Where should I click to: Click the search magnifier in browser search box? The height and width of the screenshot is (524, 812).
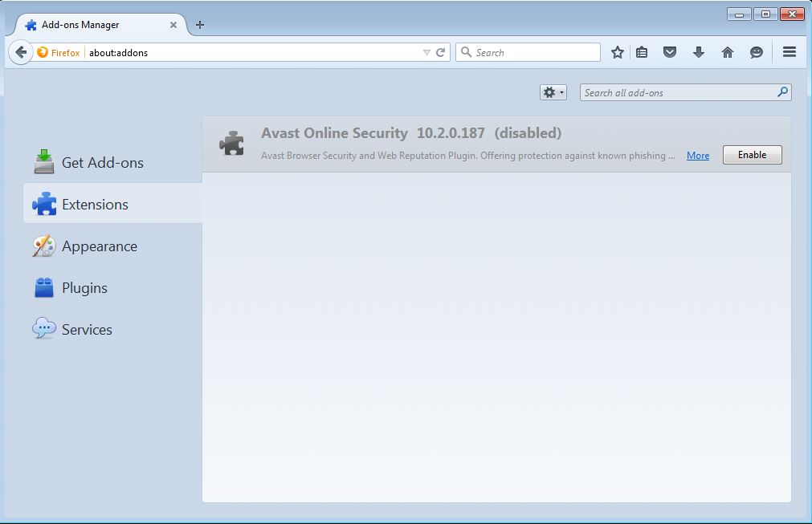click(466, 52)
